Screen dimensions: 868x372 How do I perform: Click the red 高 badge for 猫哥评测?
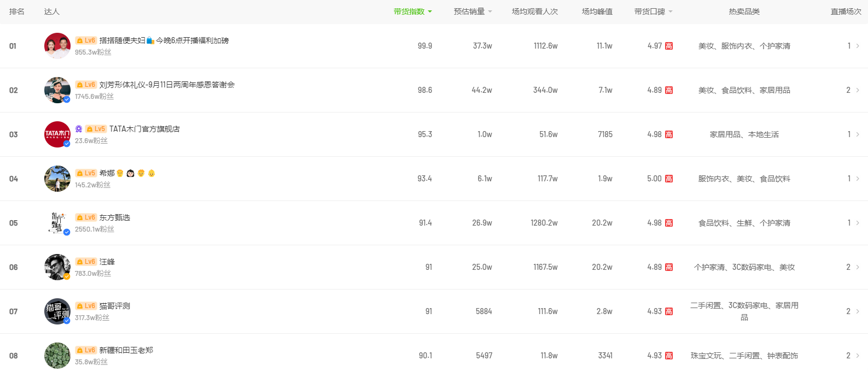(669, 312)
